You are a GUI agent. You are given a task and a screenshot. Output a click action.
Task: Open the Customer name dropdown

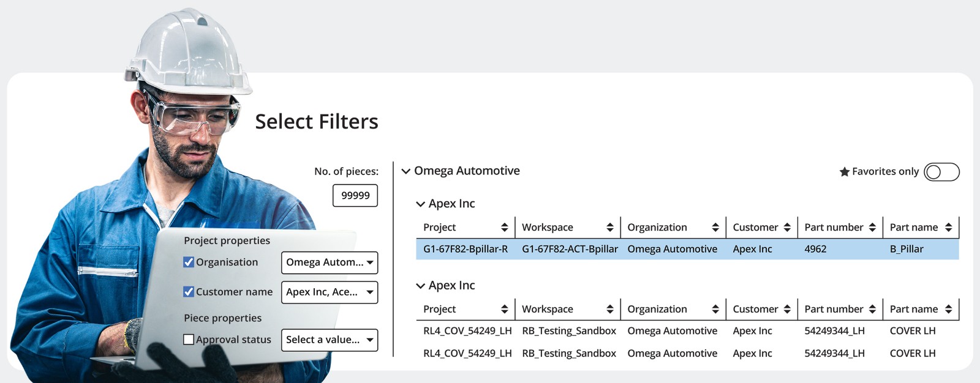330,292
